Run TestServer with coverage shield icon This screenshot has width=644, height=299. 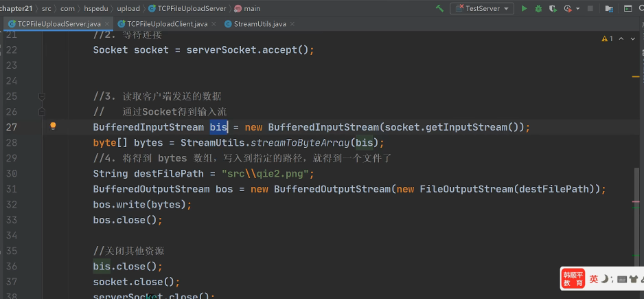pyautogui.click(x=553, y=8)
